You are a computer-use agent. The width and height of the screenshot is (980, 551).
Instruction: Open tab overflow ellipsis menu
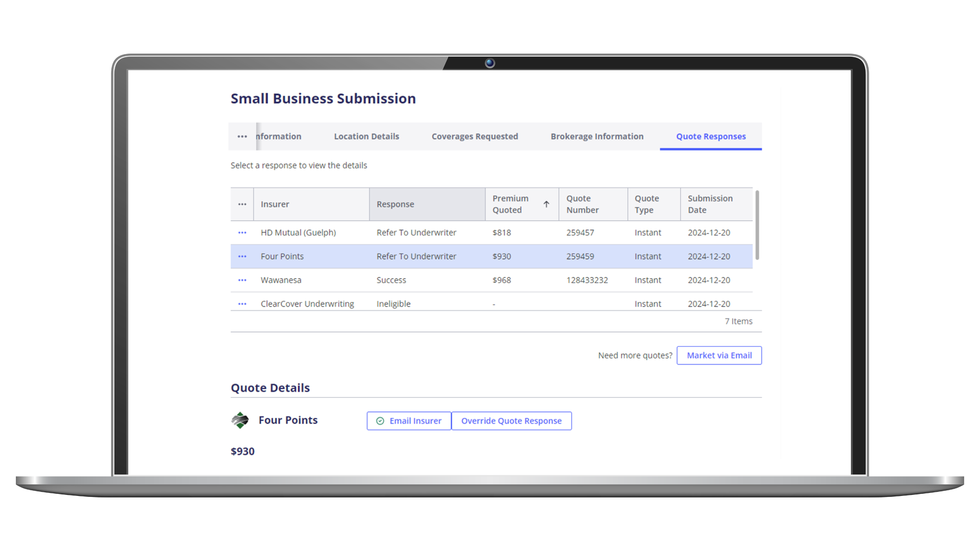pos(242,137)
